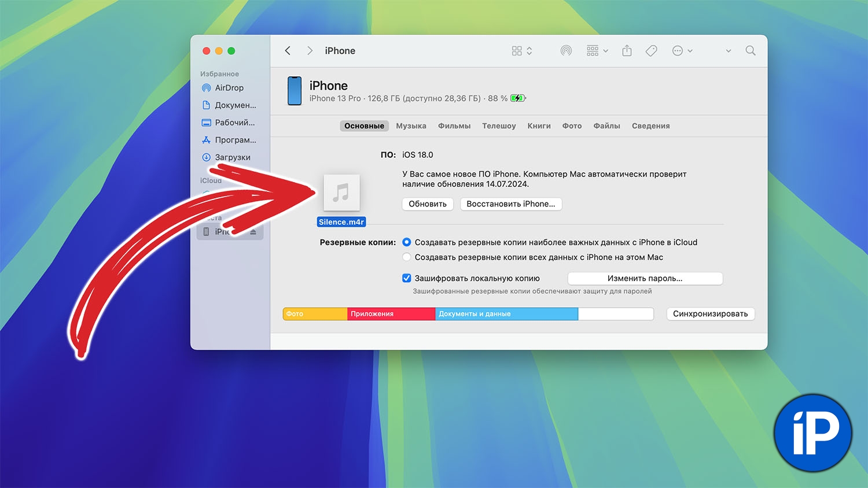Screen dimensions: 868x488
Task: Click the green battery charging indicator
Action: [518, 98]
